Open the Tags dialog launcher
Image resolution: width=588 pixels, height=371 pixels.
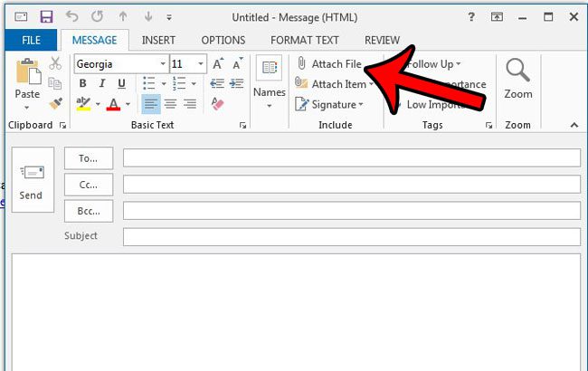click(488, 126)
